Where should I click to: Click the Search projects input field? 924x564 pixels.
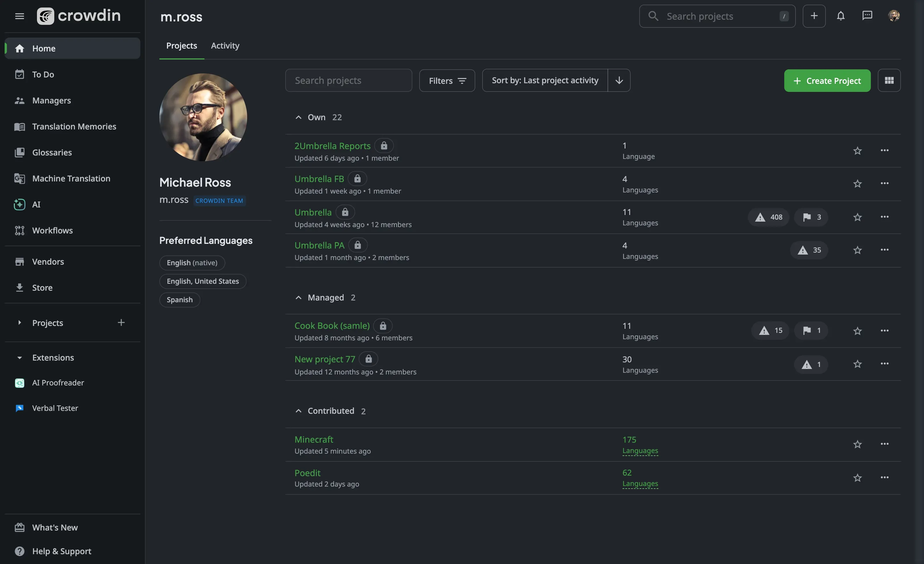pyautogui.click(x=348, y=80)
